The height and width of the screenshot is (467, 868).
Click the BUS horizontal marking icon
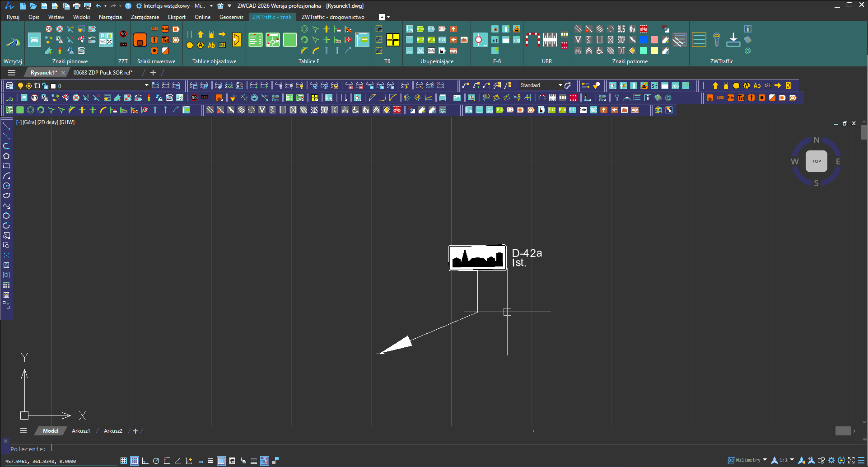tap(621, 29)
